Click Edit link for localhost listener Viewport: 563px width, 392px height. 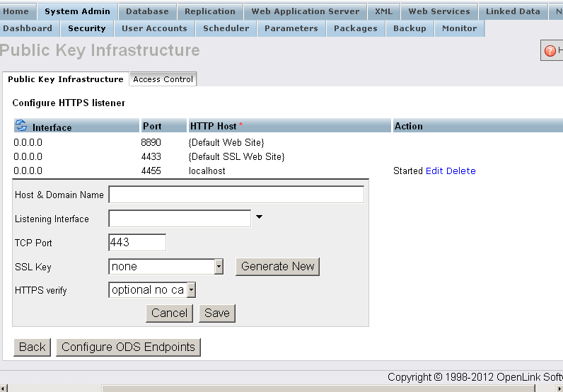pos(434,171)
